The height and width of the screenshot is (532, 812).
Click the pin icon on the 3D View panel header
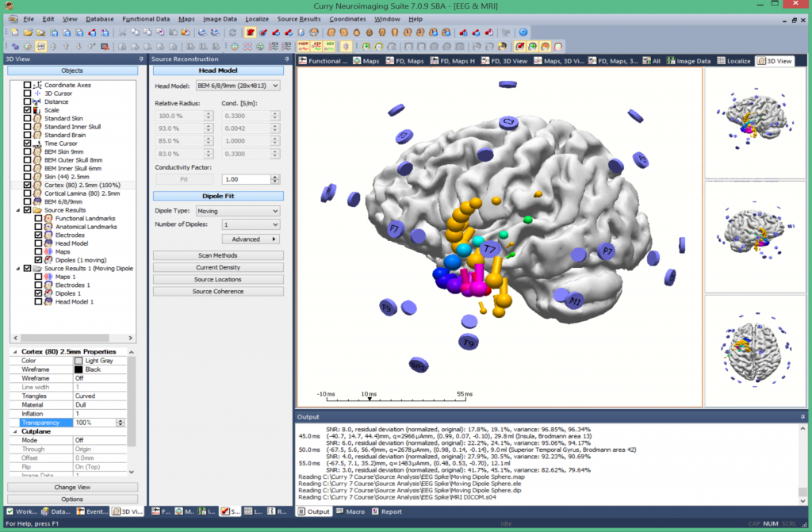click(x=141, y=59)
